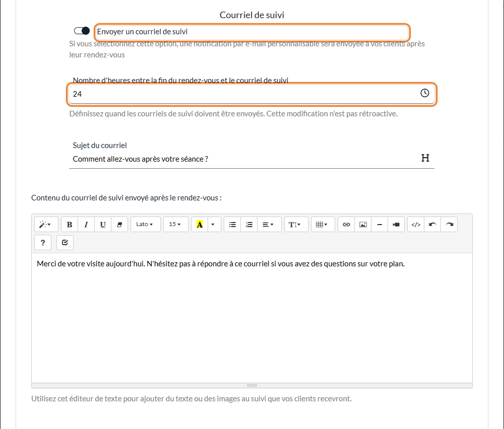The image size is (504, 429).
Task: Click the 'Courriel de suivi' heading
Action: [x=251, y=15]
